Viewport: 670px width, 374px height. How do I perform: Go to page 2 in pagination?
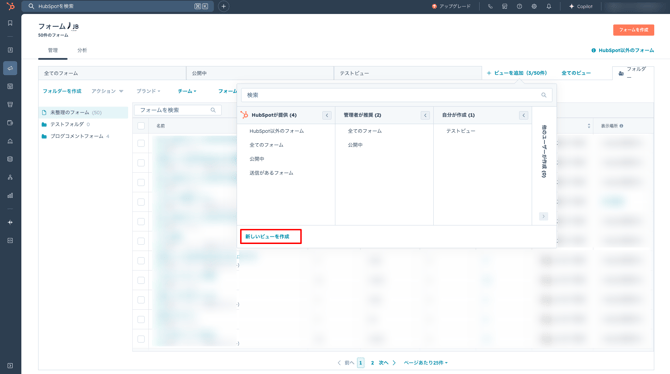(372, 363)
